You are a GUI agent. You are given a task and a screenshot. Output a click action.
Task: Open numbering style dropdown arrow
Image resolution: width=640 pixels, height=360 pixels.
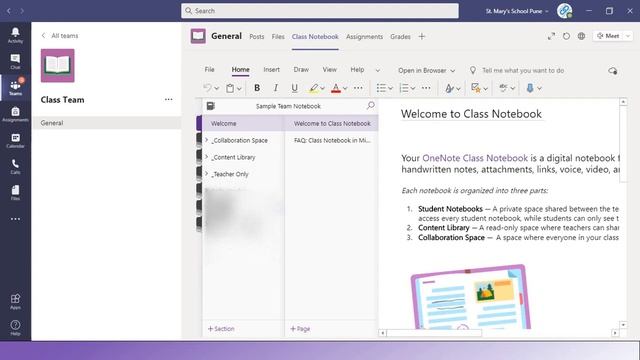pos(413,88)
